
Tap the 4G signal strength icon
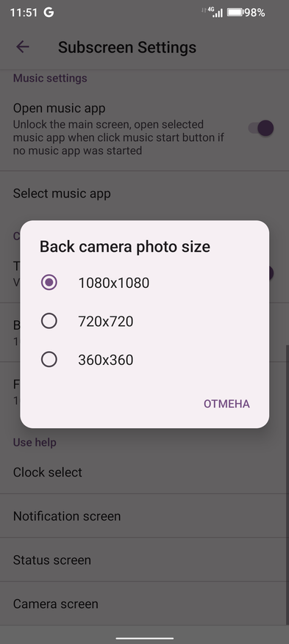click(x=213, y=12)
